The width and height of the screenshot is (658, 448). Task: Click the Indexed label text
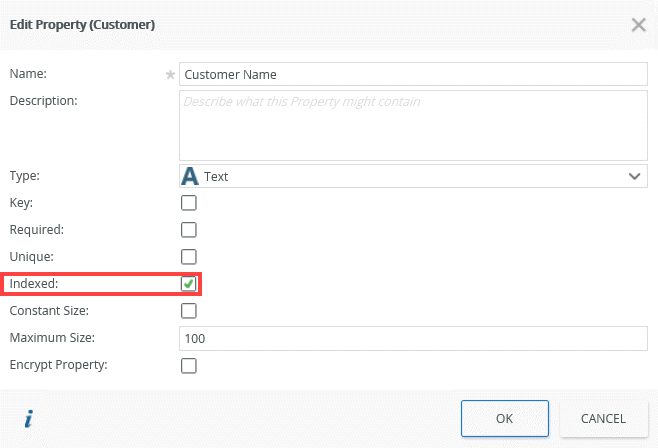(34, 284)
